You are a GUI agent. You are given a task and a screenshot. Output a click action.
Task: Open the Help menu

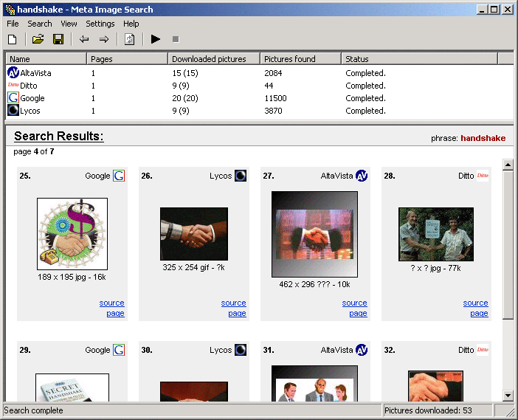pyautogui.click(x=131, y=24)
